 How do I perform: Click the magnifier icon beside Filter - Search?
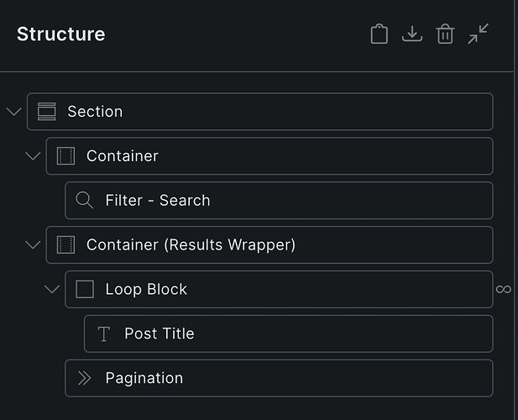coord(84,200)
